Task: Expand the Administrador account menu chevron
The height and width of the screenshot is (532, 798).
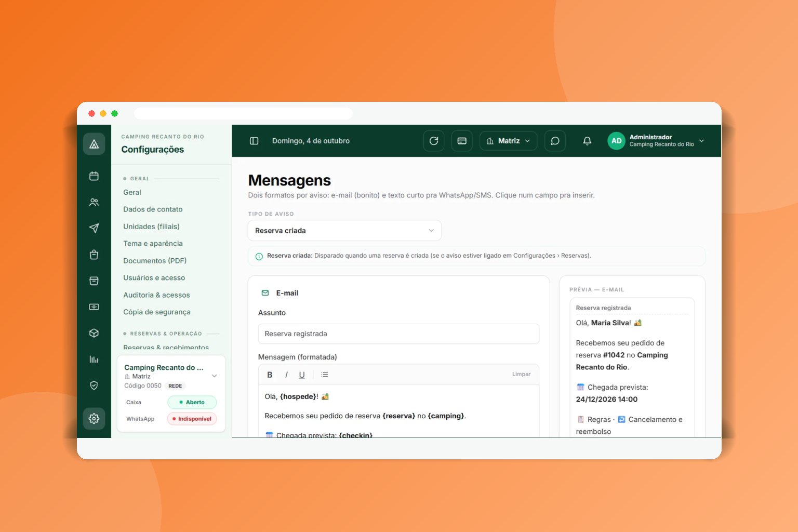Action: 701,141
